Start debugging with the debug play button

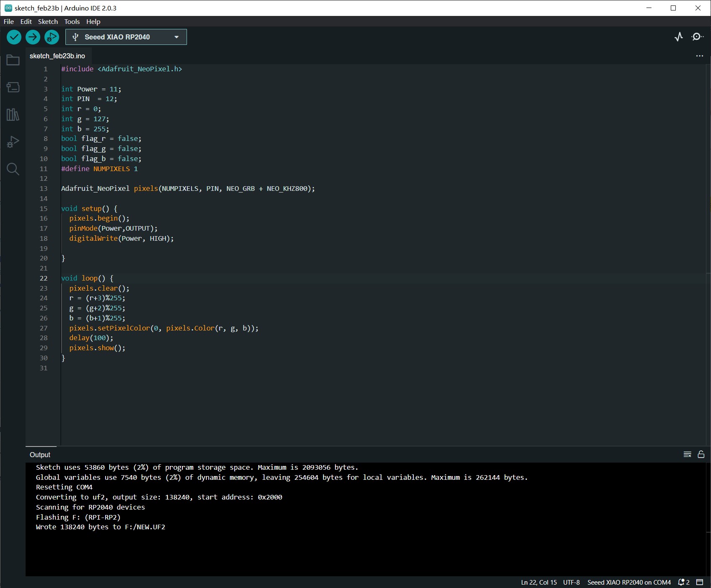52,37
